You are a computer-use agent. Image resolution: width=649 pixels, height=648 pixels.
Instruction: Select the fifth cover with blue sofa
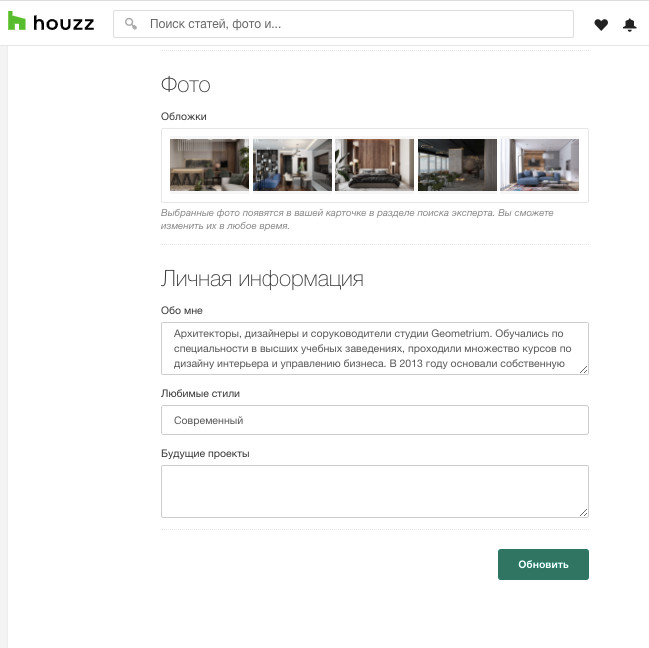click(539, 165)
